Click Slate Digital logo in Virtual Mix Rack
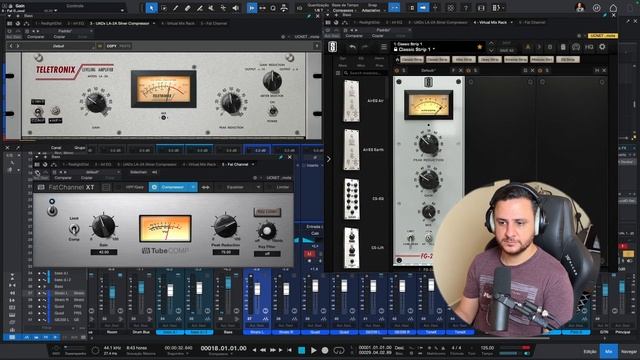Screen dimensions: 640x360 pyautogui.click(x=333, y=47)
